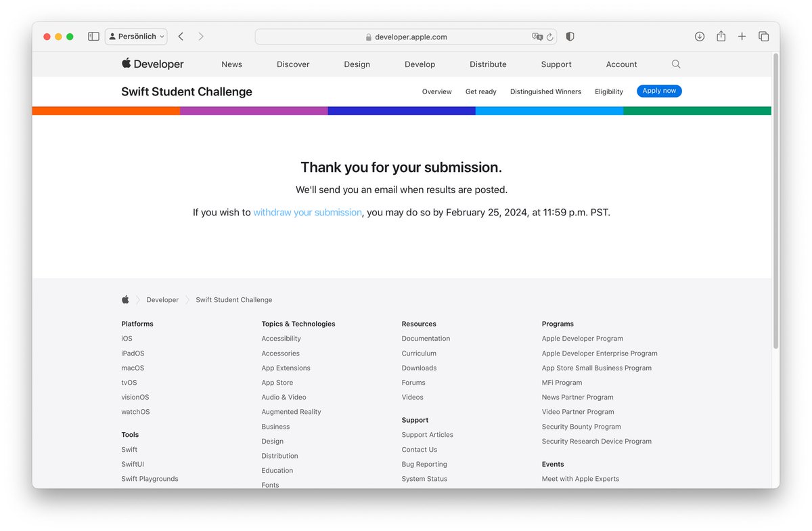Go back with the back arrow
This screenshot has width=812, height=531.
click(x=181, y=37)
